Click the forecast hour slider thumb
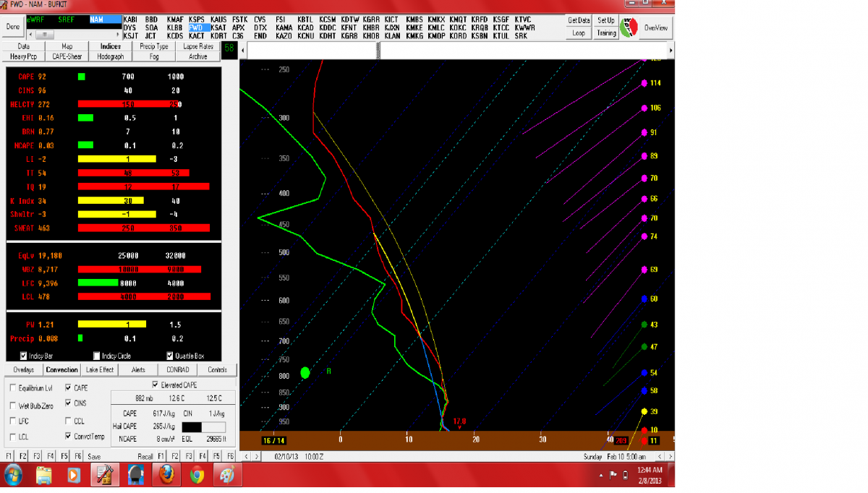This screenshot has width=868, height=493. [x=378, y=51]
